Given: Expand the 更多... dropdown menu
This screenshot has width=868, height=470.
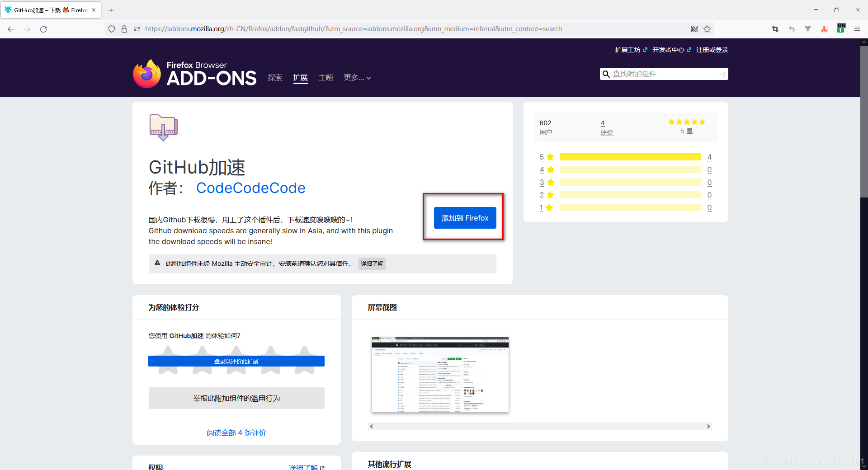Looking at the screenshot, I should tap(357, 78).
